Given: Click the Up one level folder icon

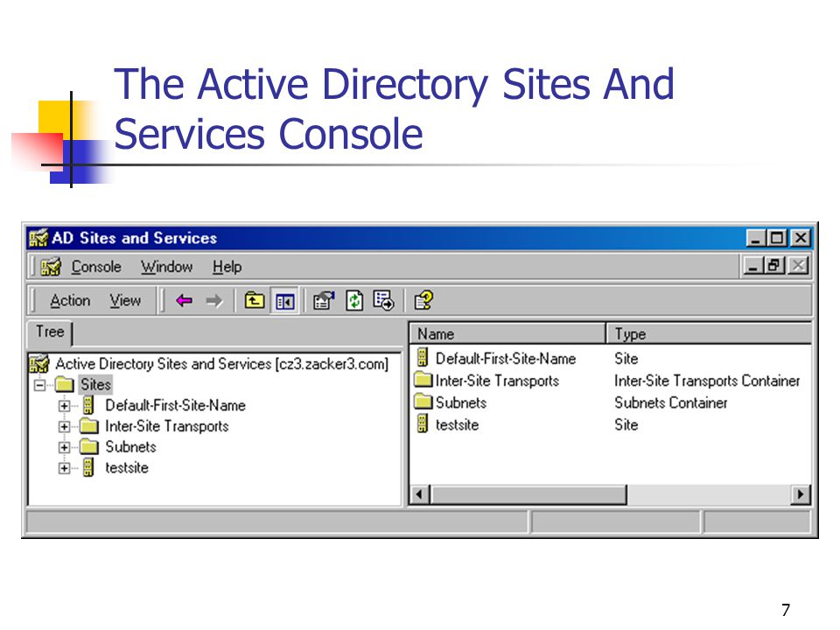Looking at the screenshot, I should point(255,300).
